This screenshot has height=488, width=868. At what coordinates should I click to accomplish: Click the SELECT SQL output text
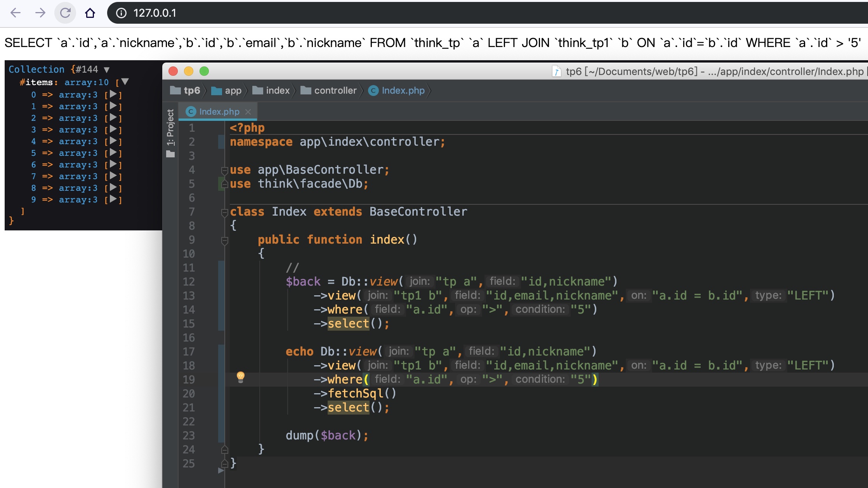[432, 43]
